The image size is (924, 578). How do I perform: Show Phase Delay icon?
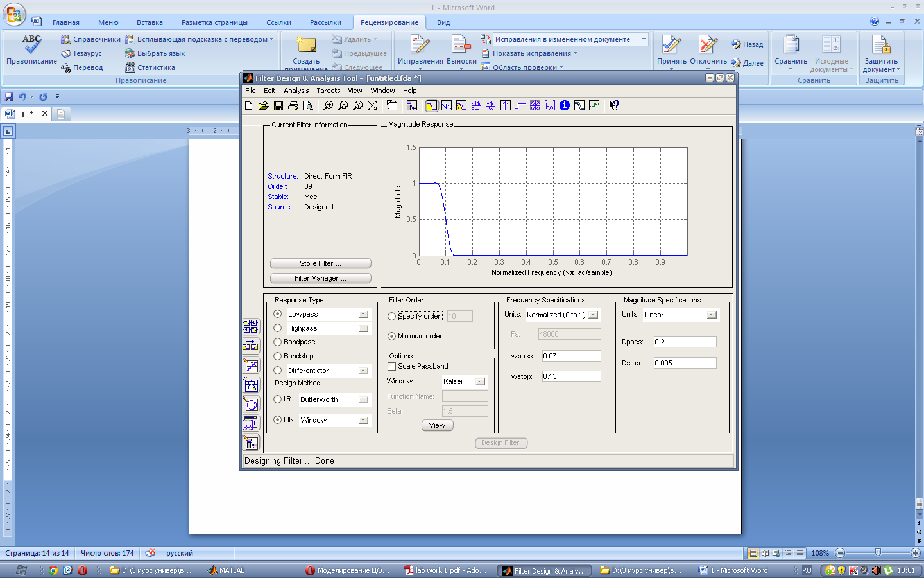click(491, 106)
